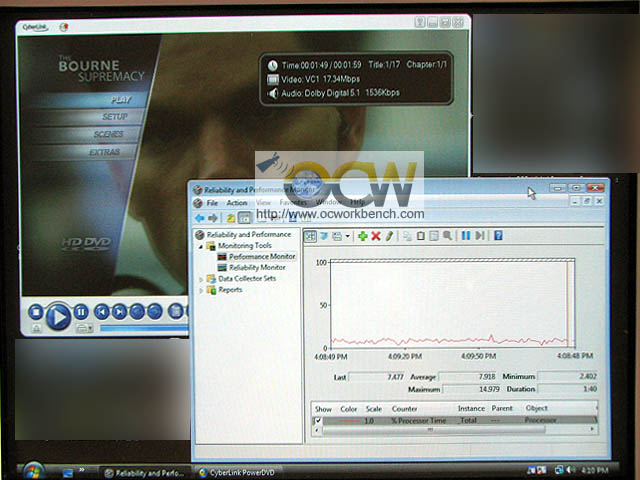Add a counter with the green plus

362,236
